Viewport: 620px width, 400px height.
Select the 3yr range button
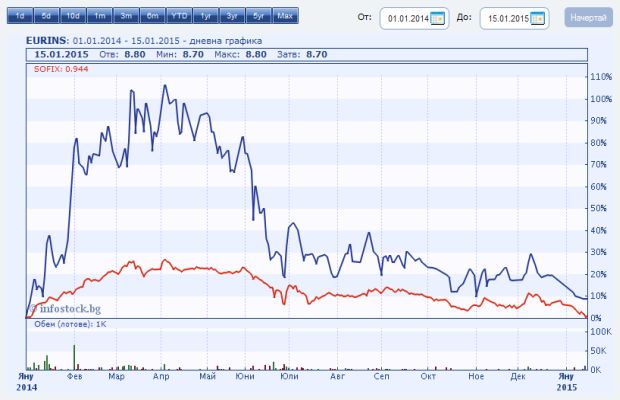(x=232, y=16)
